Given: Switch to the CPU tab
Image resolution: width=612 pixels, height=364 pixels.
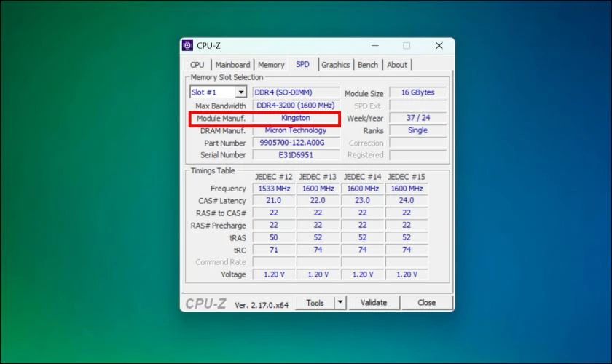Looking at the screenshot, I should coord(197,65).
